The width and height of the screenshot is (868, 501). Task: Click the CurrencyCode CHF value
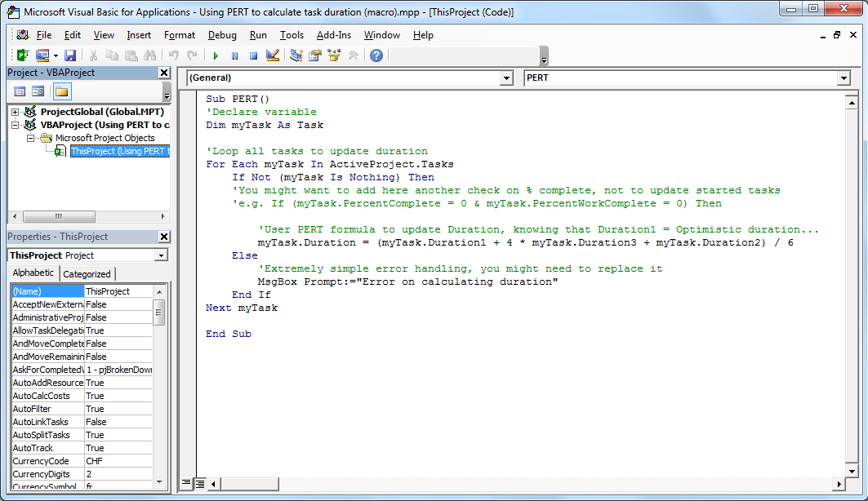118,461
